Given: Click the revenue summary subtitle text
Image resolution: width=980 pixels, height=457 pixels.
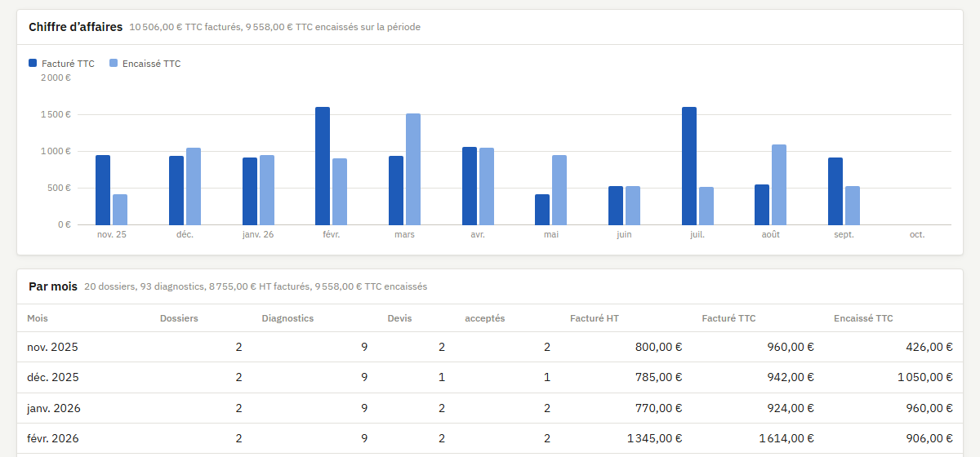Looking at the screenshot, I should click(x=275, y=27).
